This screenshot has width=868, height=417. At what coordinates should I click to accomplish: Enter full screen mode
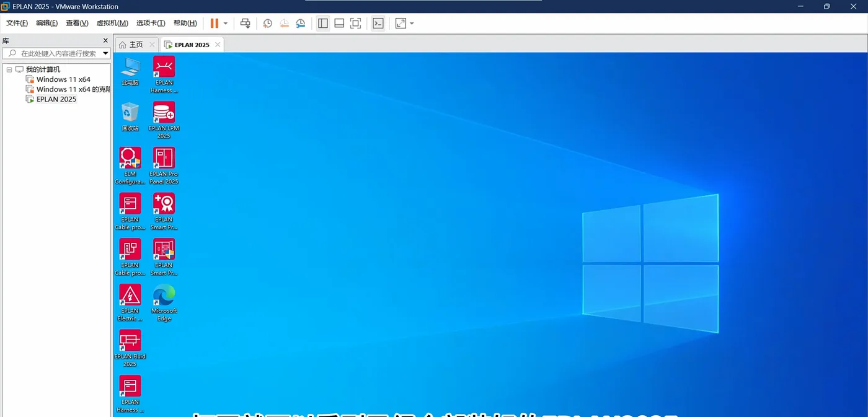tap(355, 23)
